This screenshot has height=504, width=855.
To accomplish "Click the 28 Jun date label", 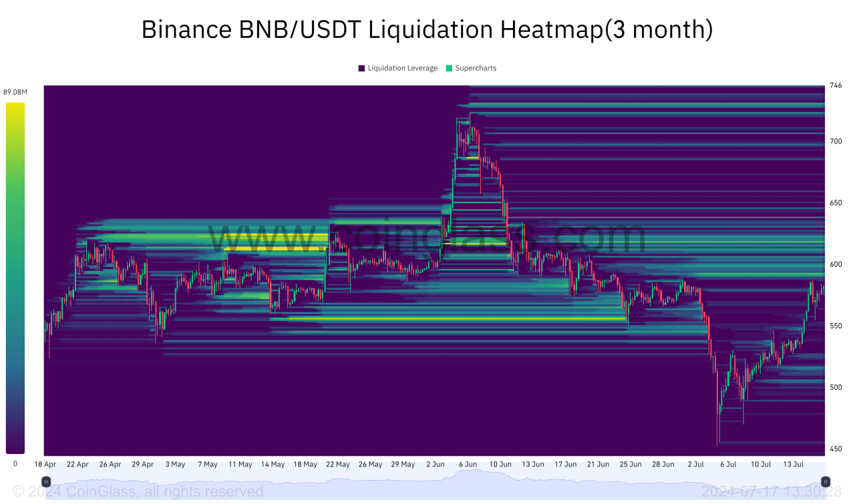I will (x=663, y=464).
